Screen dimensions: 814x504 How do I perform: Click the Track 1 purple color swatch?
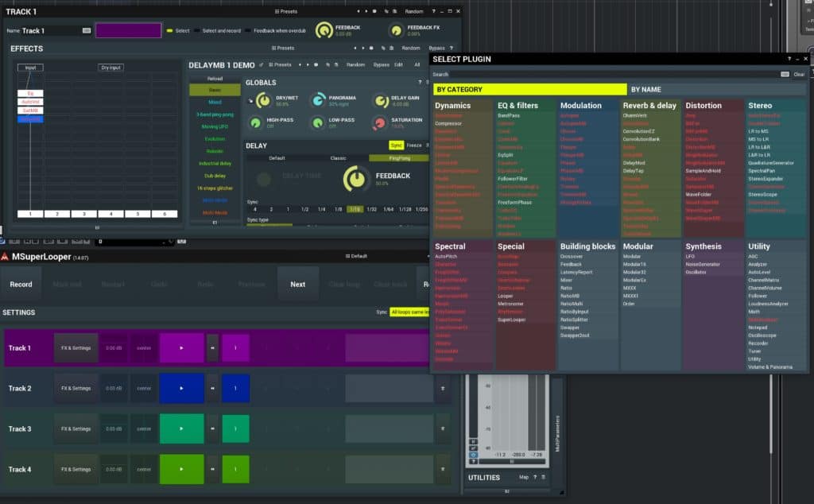pyautogui.click(x=128, y=30)
